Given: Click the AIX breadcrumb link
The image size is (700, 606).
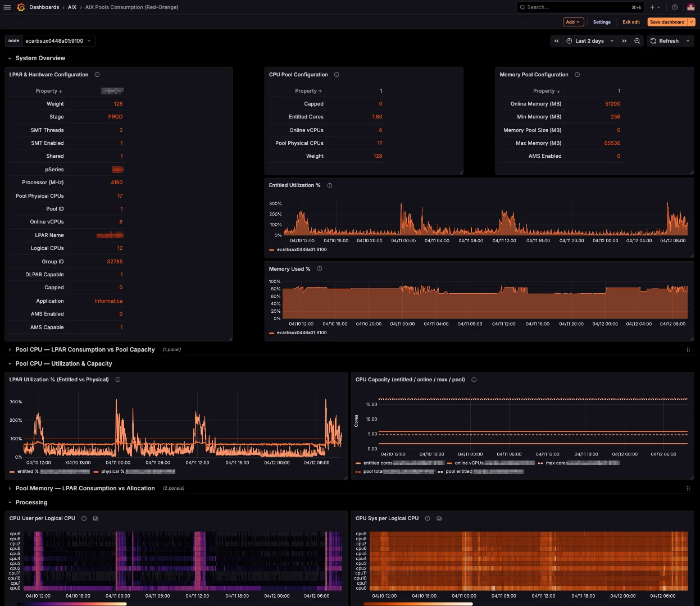Looking at the screenshot, I should tap(71, 7).
